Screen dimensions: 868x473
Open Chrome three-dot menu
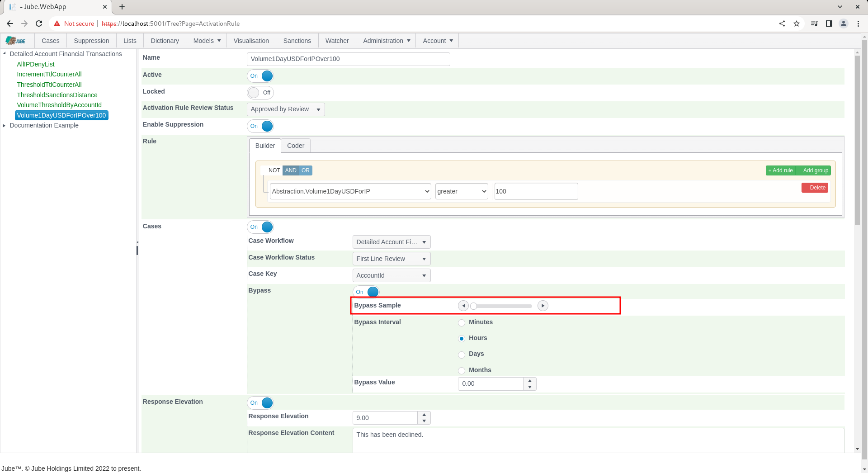[x=858, y=24]
